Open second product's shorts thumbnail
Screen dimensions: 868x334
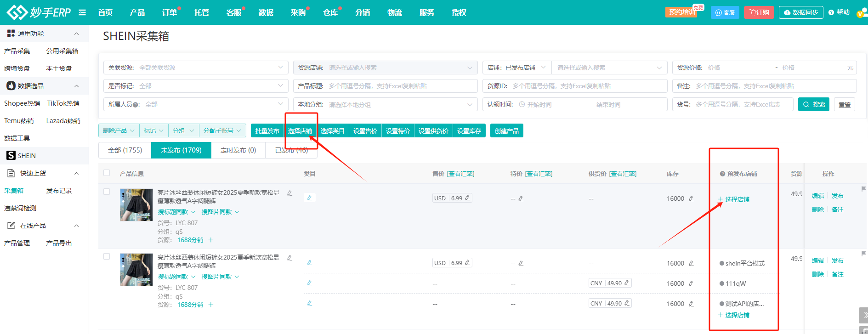pyautogui.click(x=136, y=270)
